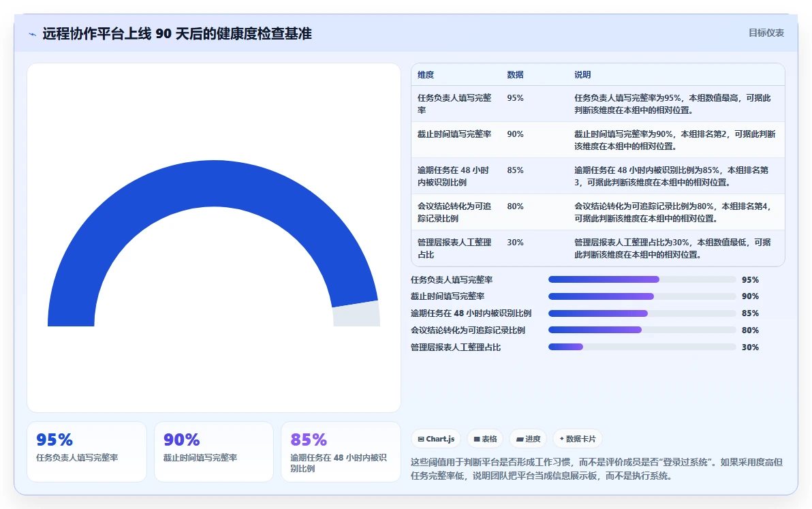Click the 维度 column header
812x509 pixels.
[426, 74]
